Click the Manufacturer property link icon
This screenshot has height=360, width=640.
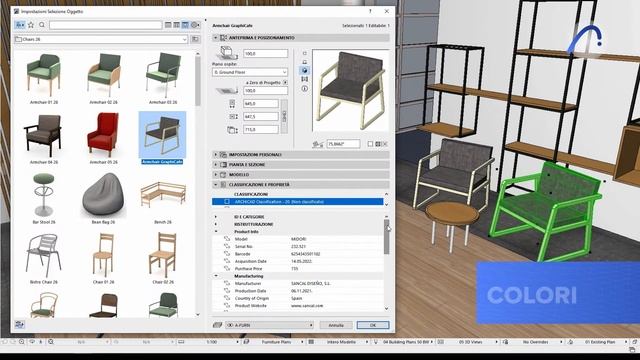tap(227, 283)
